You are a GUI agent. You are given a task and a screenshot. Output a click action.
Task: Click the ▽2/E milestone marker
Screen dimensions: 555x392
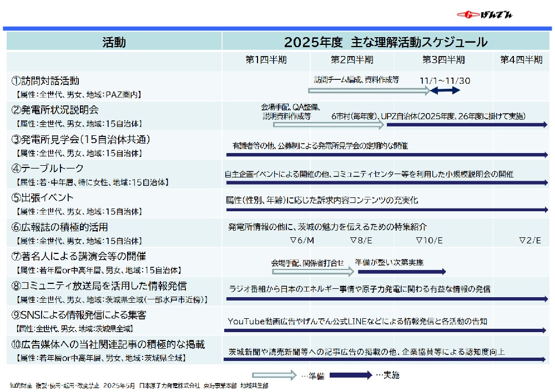coord(530,241)
